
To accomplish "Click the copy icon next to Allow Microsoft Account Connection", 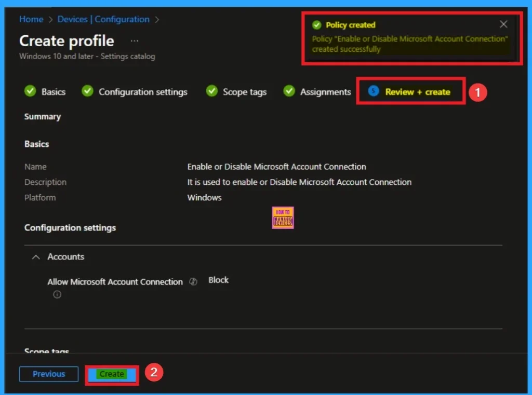I will coord(193,281).
